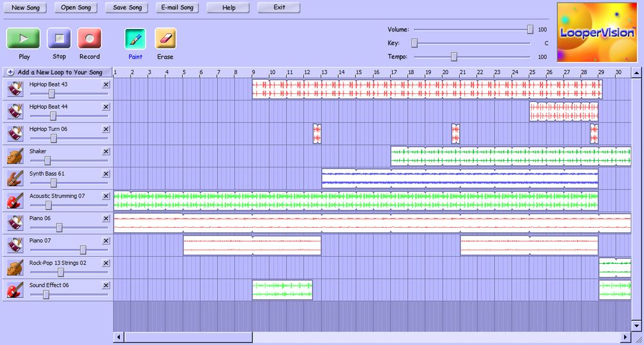Click the Piano 07 volume slider
644x345 pixels.
83,250
